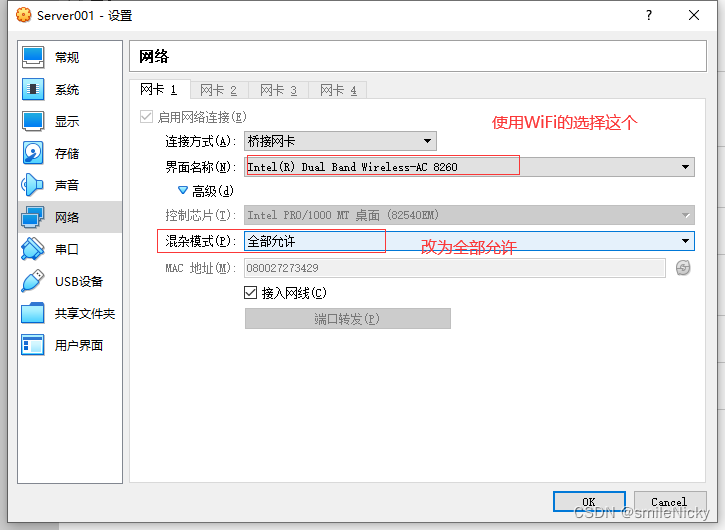
Task: Switch to 网卡 2 tab
Action: [219, 90]
